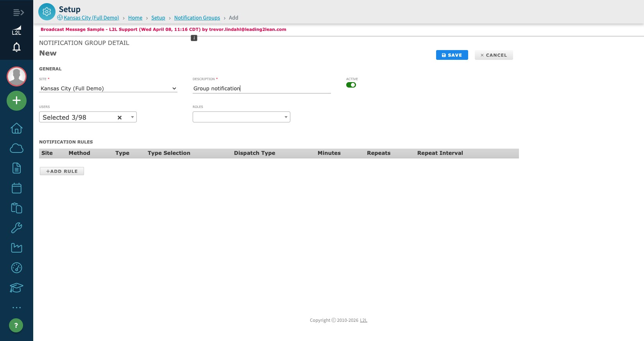The height and width of the screenshot is (341, 644).
Task: Go to Home breadcrumb link
Action: click(x=135, y=18)
